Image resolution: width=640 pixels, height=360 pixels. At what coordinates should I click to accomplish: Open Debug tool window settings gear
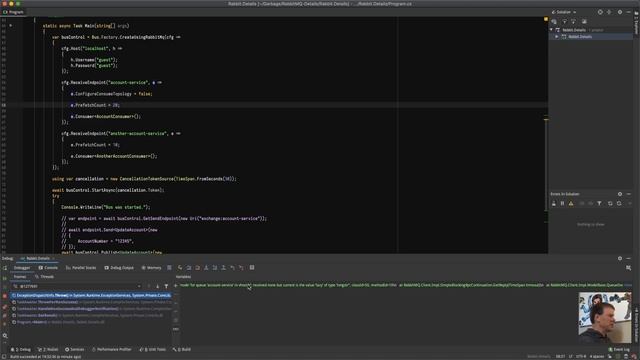620,258
